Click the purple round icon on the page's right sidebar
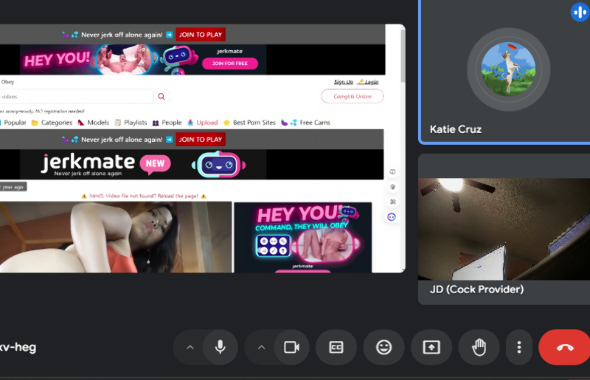 click(392, 217)
